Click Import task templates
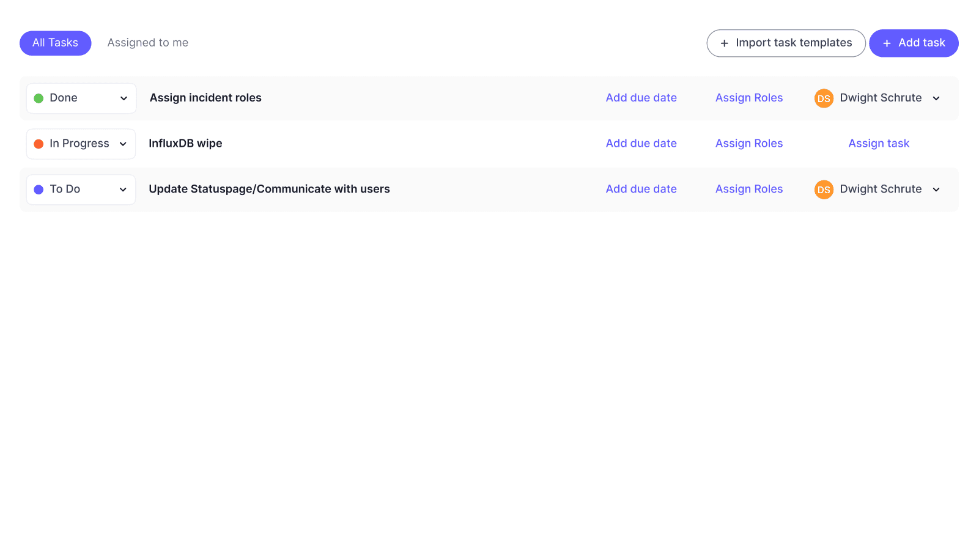 click(x=786, y=43)
